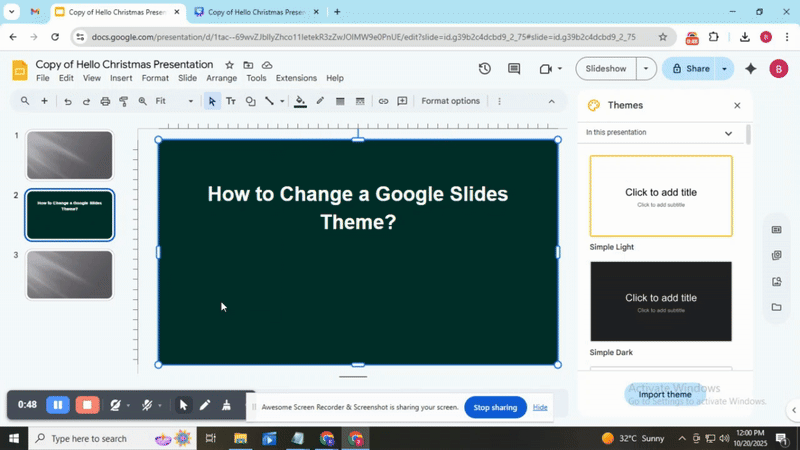Click the Insert link icon
Image resolution: width=800 pixels, height=450 pixels.
(383, 101)
